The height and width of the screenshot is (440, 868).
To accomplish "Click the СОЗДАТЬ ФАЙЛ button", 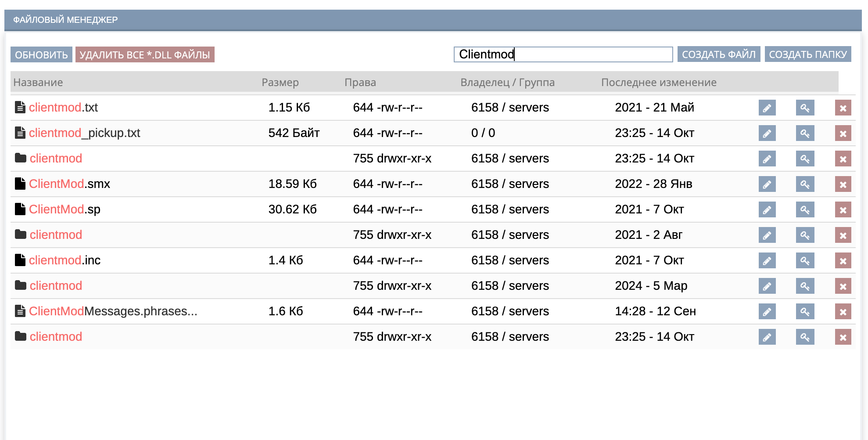I will [x=718, y=54].
